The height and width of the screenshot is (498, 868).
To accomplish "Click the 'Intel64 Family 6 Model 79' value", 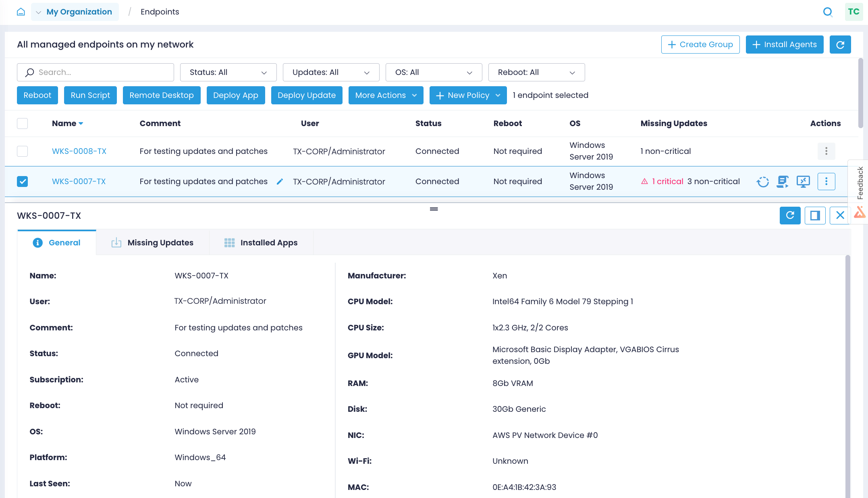I will (563, 301).
